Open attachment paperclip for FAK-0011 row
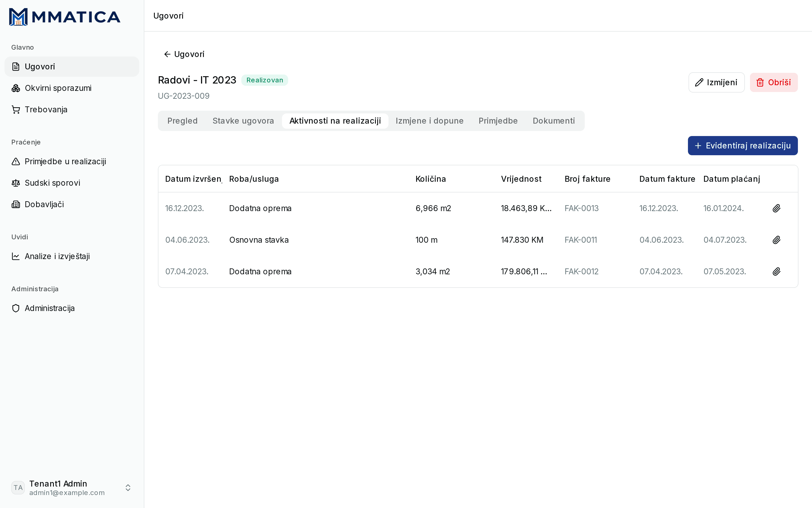 click(776, 240)
